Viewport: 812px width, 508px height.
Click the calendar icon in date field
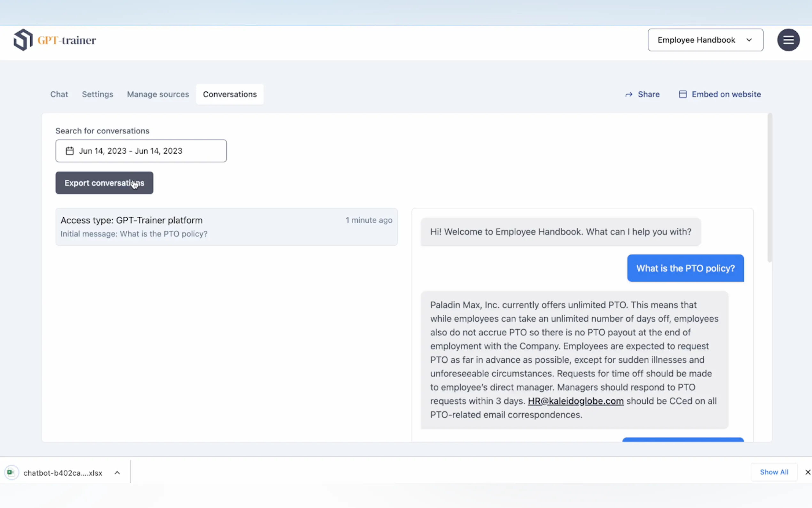tap(69, 151)
